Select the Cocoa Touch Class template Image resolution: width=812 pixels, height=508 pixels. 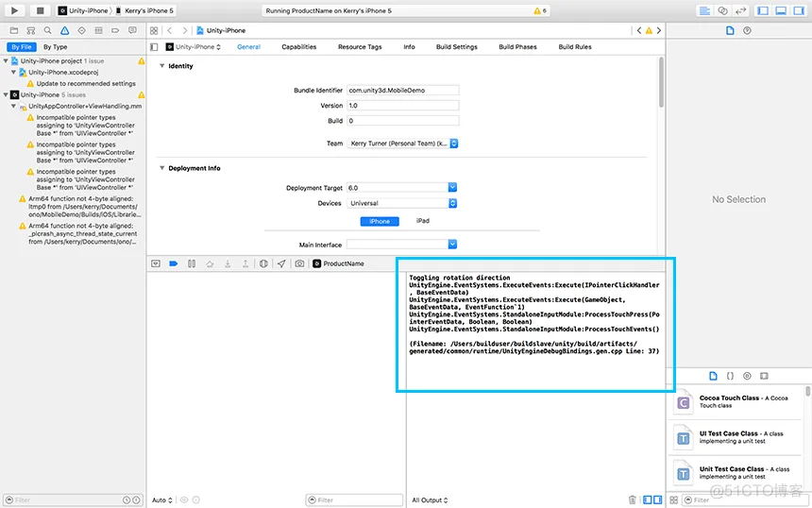click(x=736, y=402)
